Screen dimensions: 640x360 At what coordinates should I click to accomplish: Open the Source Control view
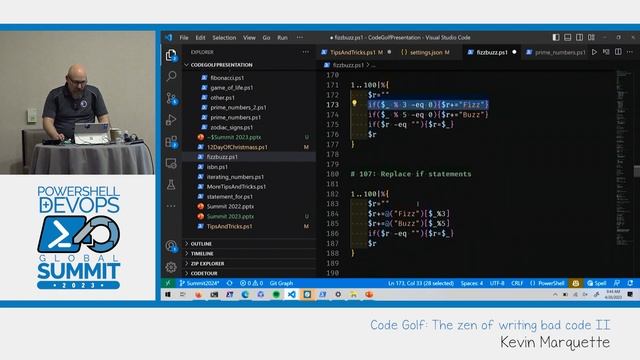[x=171, y=98]
